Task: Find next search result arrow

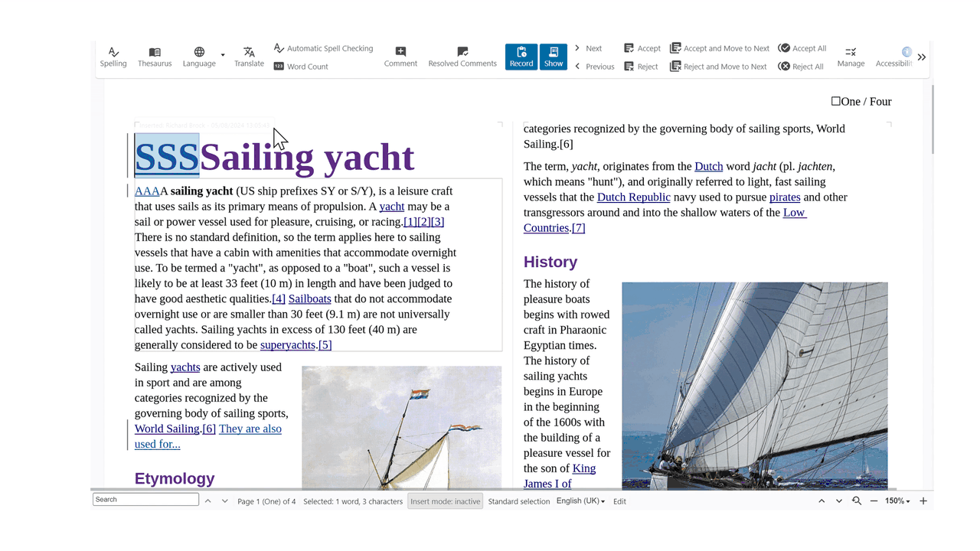Action: 224,501
